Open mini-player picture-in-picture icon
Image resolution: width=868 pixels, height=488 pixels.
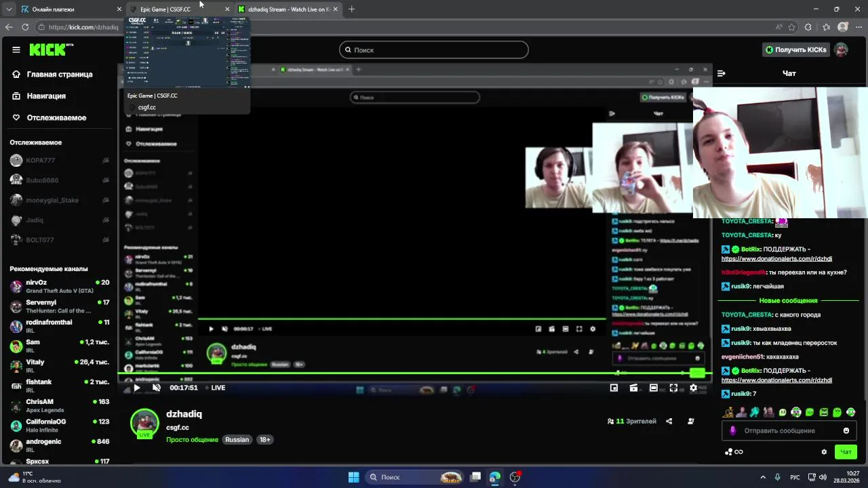click(x=614, y=388)
